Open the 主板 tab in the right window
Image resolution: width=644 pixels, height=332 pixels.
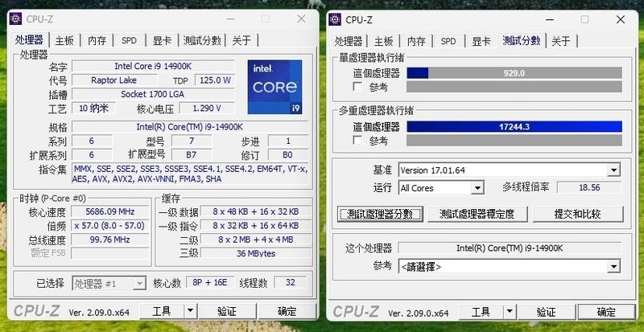coord(384,41)
